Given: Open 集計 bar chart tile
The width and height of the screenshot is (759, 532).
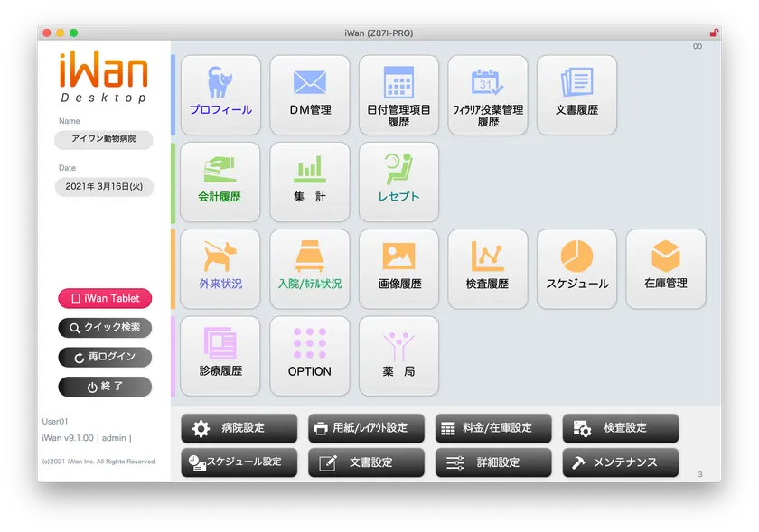Looking at the screenshot, I should pos(310,182).
